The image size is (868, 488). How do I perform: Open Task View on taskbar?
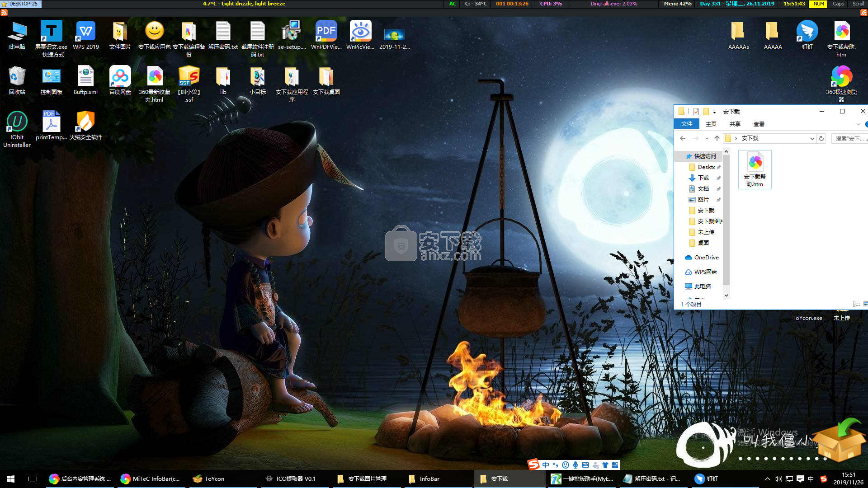(x=33, y=479)
